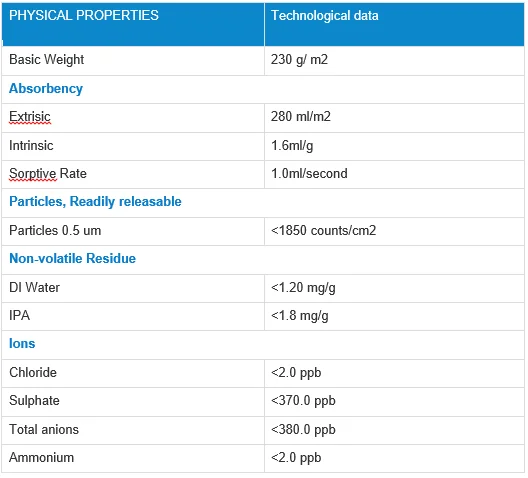Click the Non-volatile Residue heading
Viewport: 528px width, 478px height.
[72, 259]
